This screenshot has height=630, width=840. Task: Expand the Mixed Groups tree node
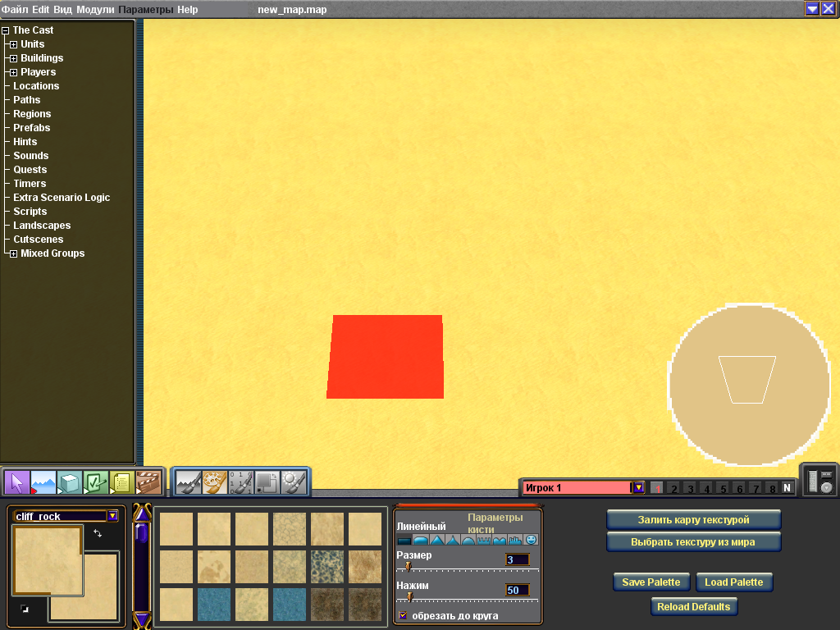click(13, 253)
